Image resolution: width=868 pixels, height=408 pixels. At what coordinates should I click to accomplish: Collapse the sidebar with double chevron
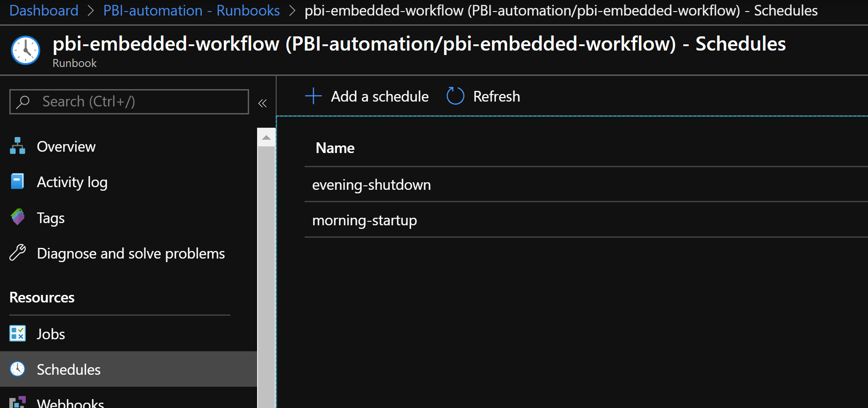point(262,103)
